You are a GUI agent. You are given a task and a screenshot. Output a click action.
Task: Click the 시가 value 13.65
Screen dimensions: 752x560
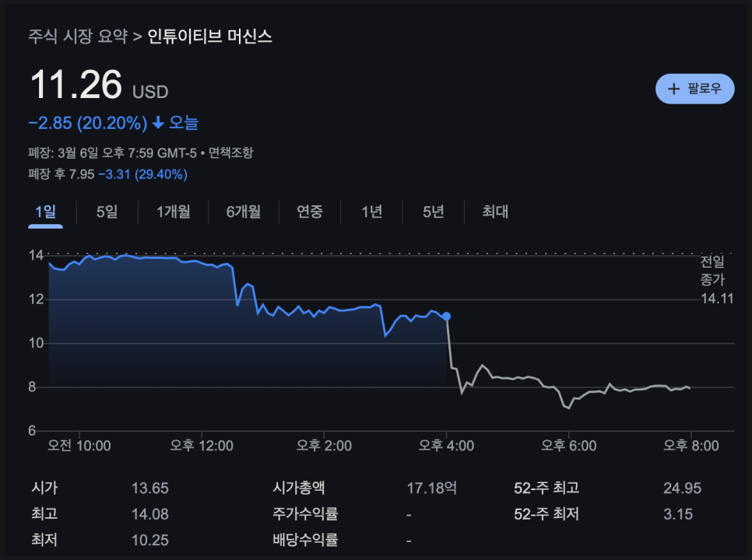150,488
